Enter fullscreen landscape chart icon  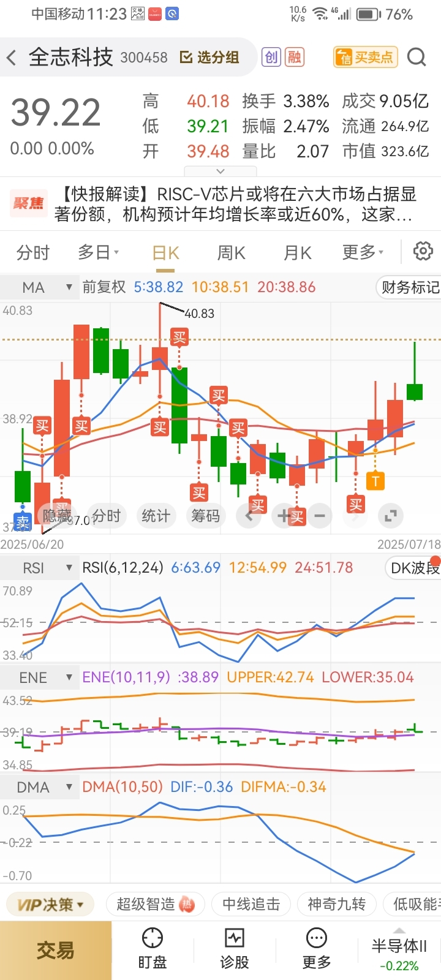[390, 516]
